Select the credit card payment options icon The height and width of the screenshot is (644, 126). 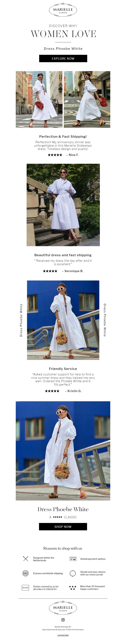(x=73, y=558)
